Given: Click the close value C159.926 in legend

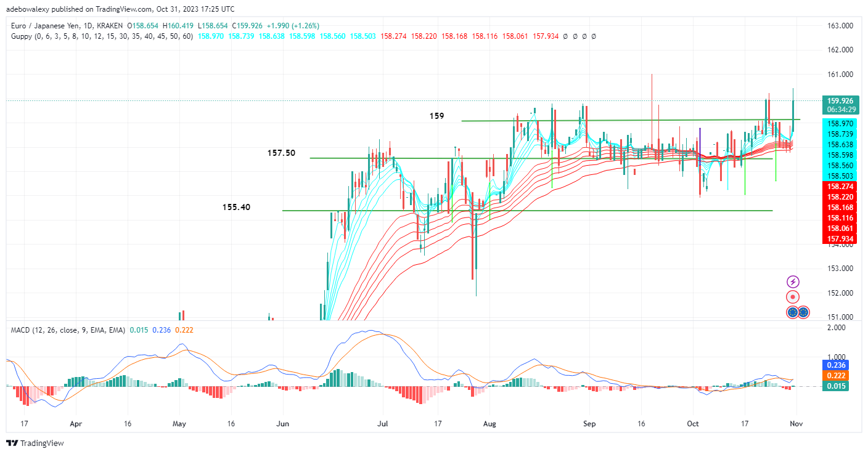Looking at the screenshot, I should coord(246,26).
